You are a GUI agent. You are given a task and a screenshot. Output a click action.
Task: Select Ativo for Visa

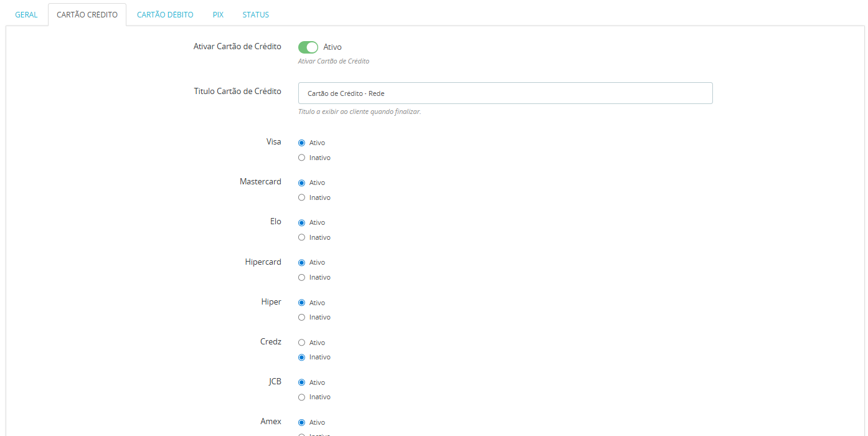click(x=302, y=143)
